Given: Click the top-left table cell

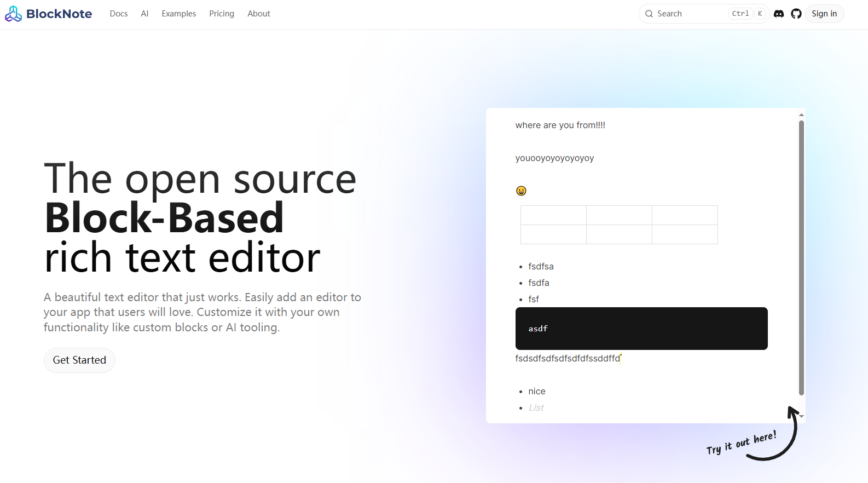Looking at the screenshot, I should [x=553, y=215].
